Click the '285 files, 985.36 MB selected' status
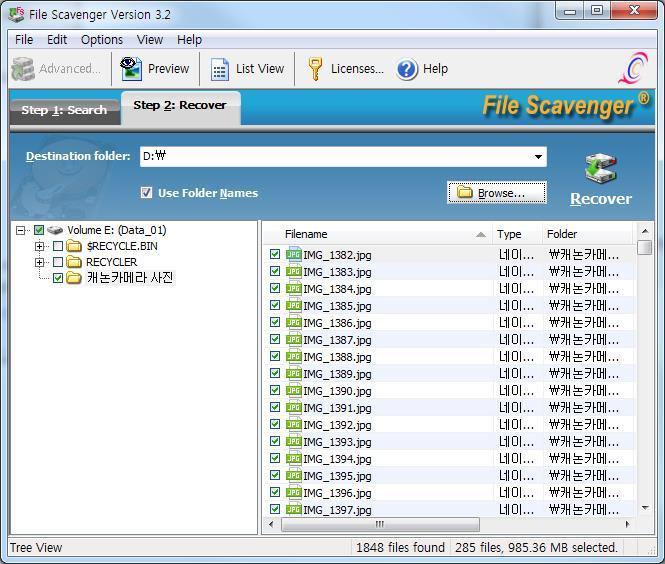This screenshot has width=665, height=564. tap(536, 547)
